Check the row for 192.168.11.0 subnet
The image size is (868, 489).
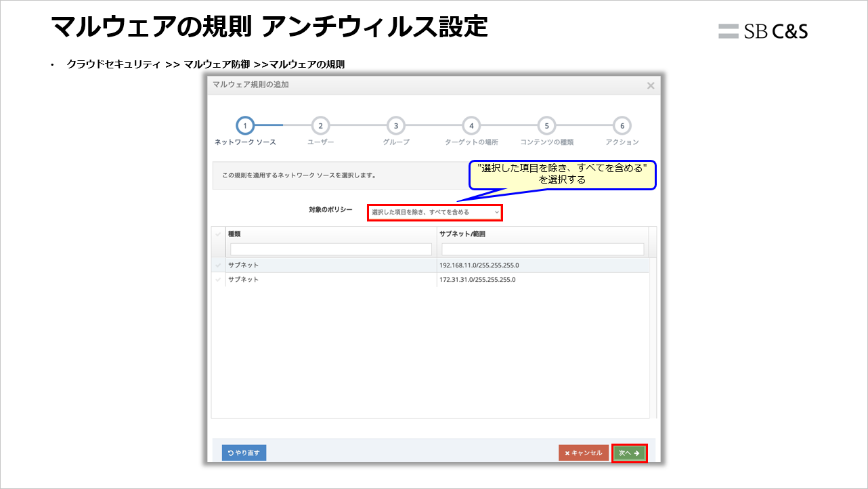click(218, 265)
